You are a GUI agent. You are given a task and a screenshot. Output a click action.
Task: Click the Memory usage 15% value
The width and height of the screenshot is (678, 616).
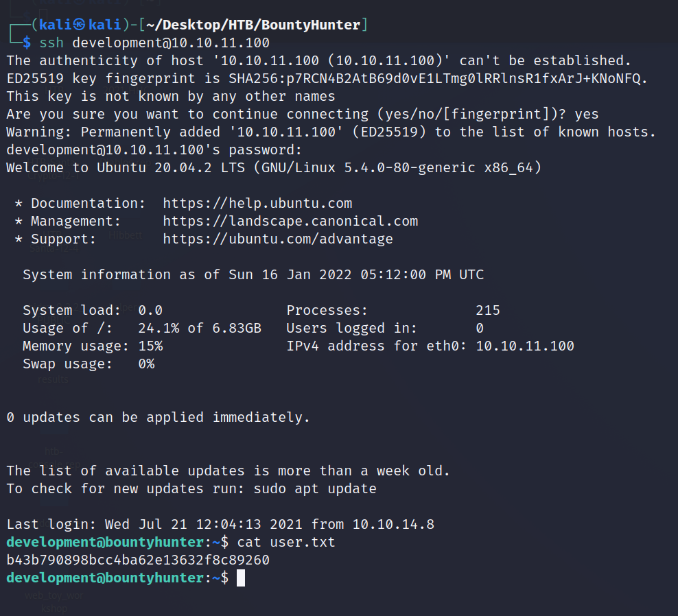click(x=150, y=346)
